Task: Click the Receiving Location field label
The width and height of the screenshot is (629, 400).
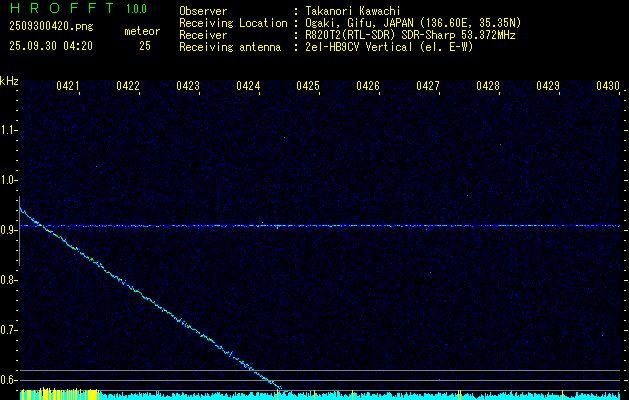Action: pyautogui.click(x=233, y=23)
